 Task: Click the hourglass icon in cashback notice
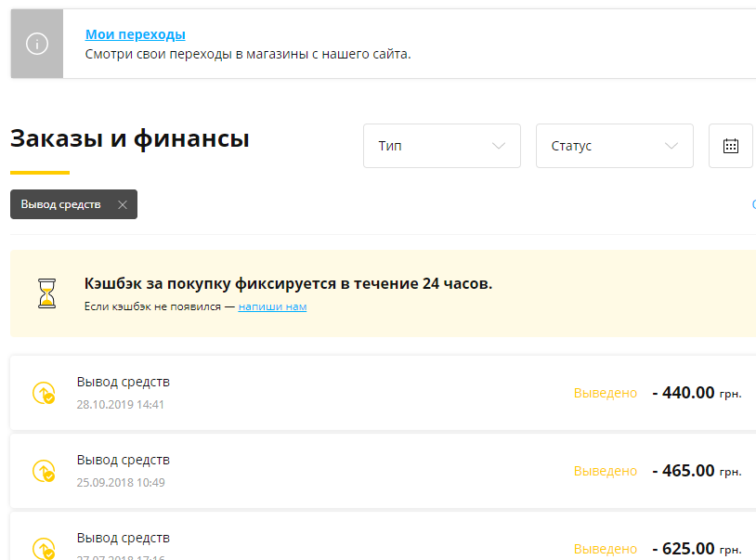[x=46, y=293]
